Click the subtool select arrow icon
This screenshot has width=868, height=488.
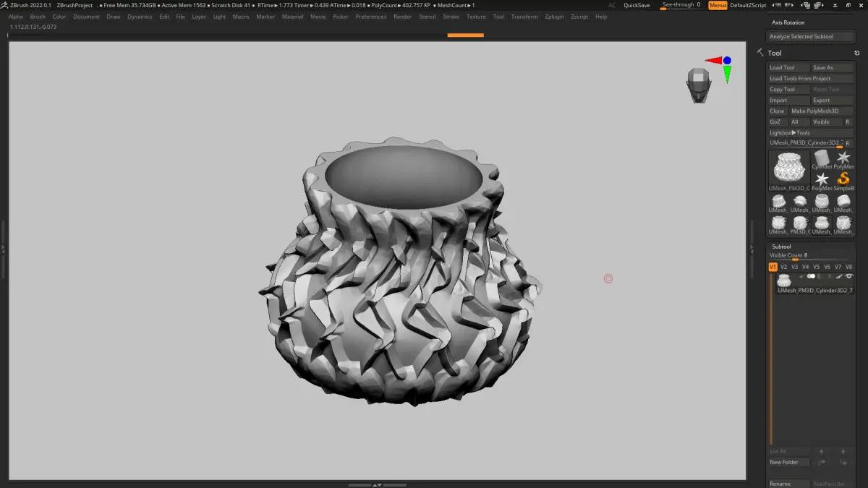pyautogui.click(x=802, y=276)
